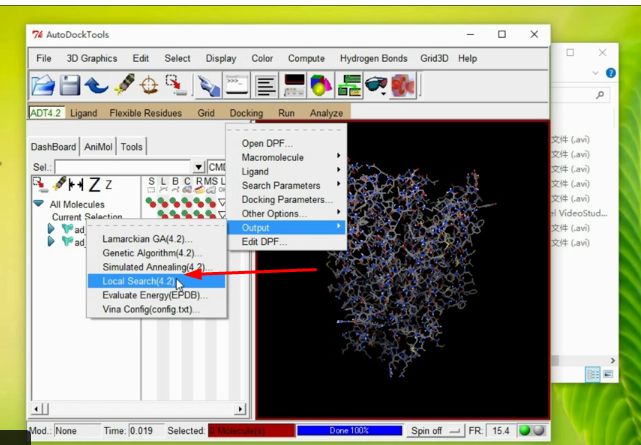Image resolution: width=641 pixels, height=445 pixels.
Task: Click the gray status circle in status bar
Action: [539, 430]
